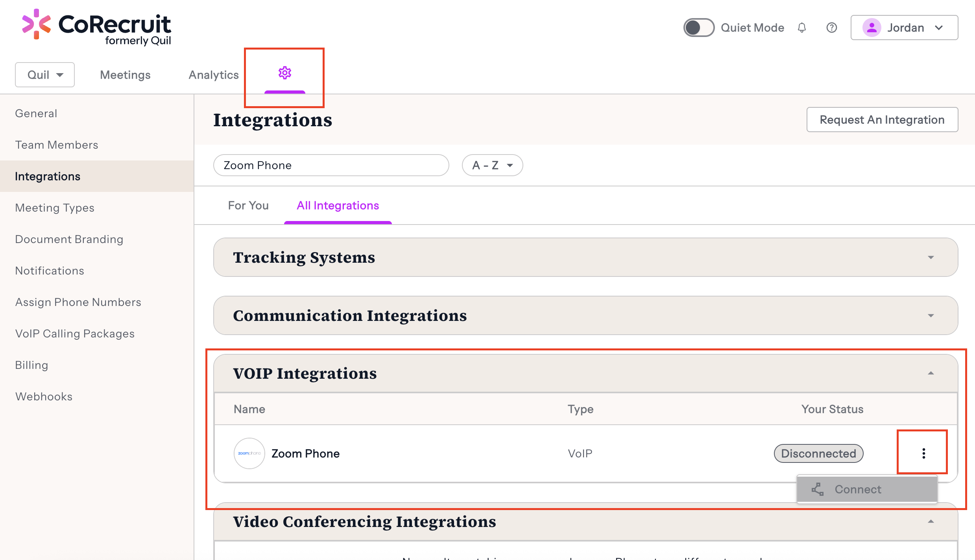Image resolution: width=975 pixels, height=560 pixels.
Task: Open the Quil workspace dropdown
Action: pos(45,75)
